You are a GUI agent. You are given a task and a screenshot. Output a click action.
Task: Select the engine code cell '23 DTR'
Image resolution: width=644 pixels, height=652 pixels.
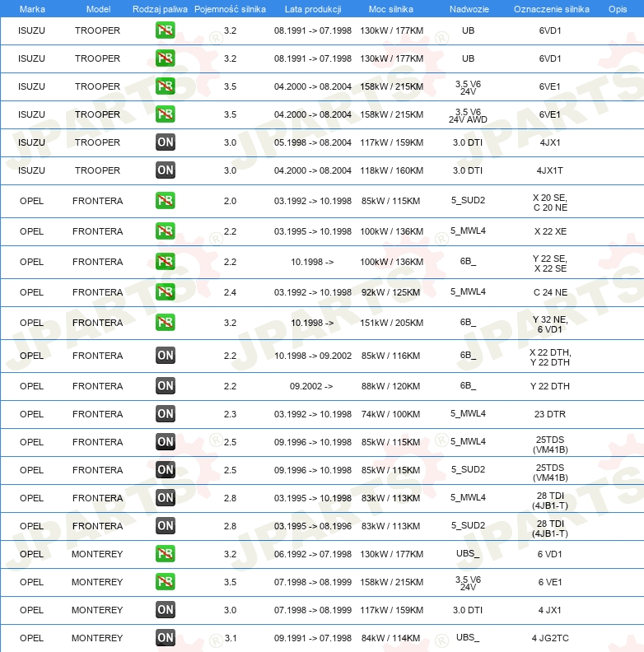pos(549,415)
